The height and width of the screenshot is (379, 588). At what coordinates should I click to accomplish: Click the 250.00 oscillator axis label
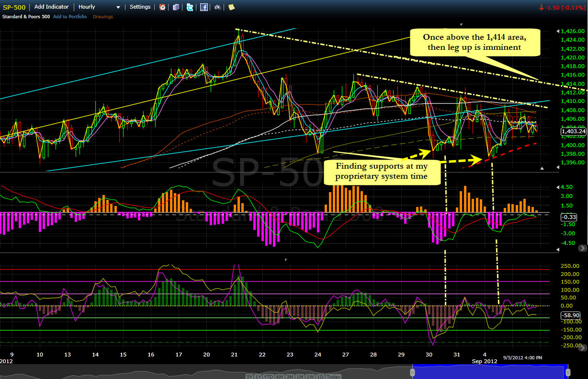(x=570, y=266)
